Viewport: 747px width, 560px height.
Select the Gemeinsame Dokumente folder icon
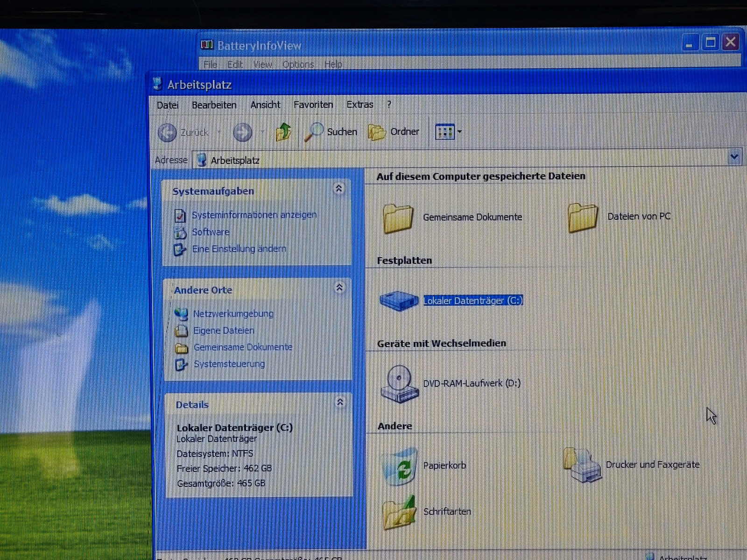click(398, 217)
